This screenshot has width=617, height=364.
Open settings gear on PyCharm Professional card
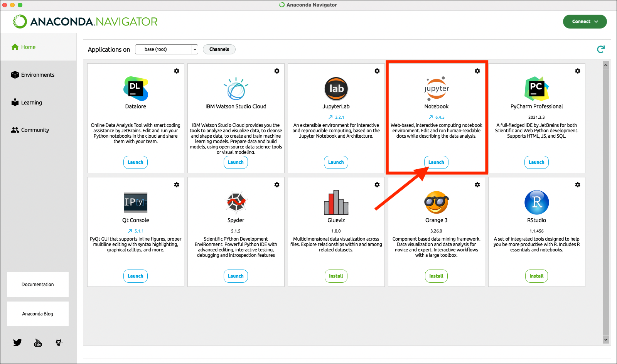[x=578, y=71]
